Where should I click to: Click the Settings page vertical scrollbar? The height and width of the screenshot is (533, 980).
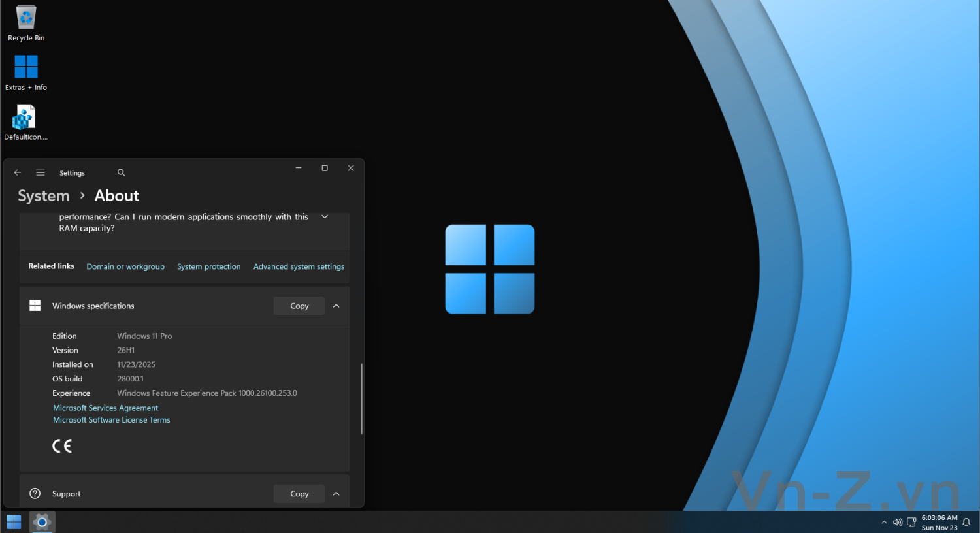point(361,398)
